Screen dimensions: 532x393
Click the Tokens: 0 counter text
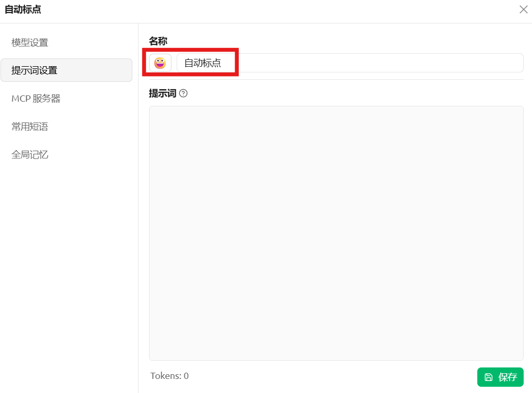[169, 376]
